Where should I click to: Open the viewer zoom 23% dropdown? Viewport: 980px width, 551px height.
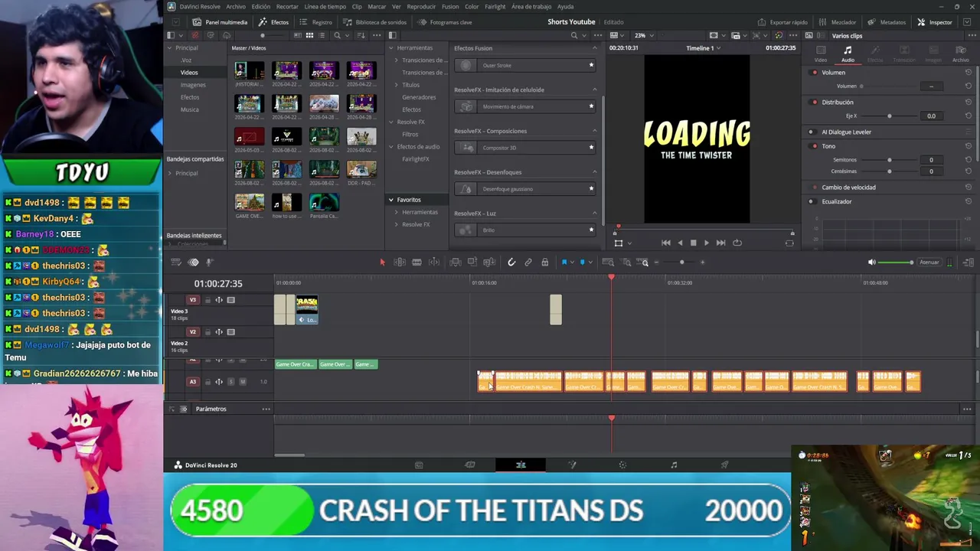[642, 35]
